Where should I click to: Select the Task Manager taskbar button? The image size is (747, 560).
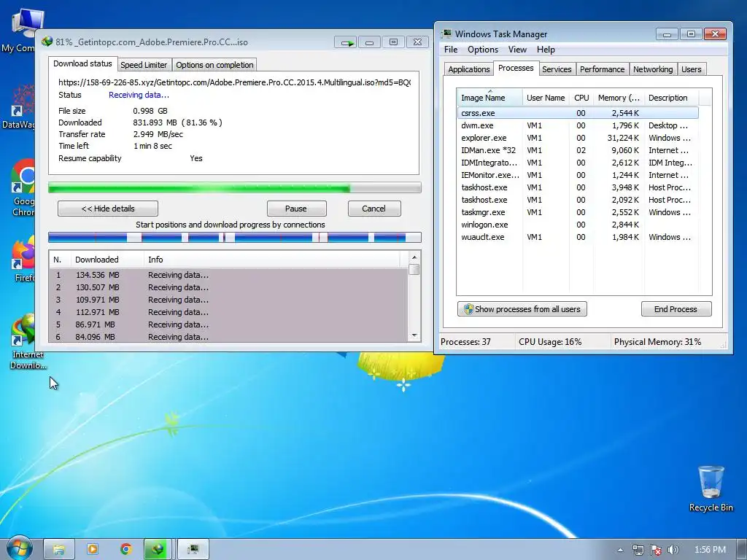pyautogui.click(x=193, y=550)
